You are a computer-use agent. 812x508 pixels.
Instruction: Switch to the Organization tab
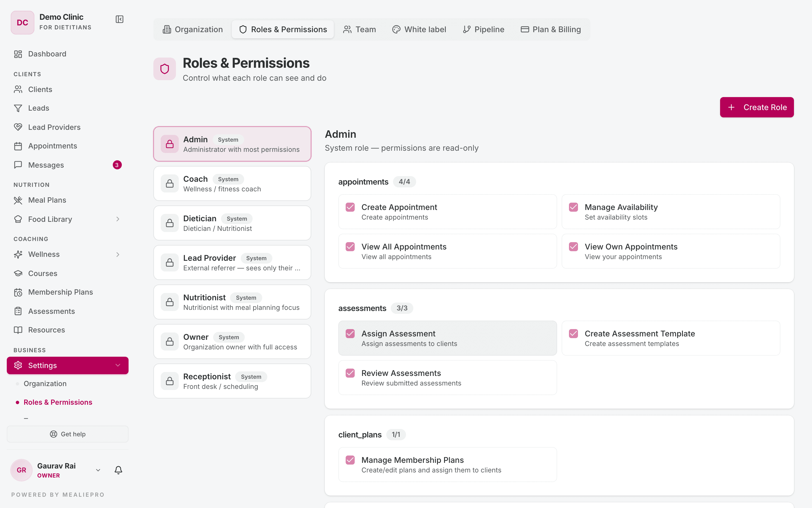pos(193,30)
